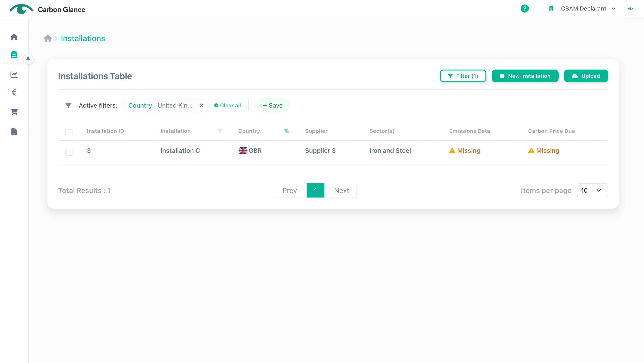Open the shopping cart sidebar icon
Screen dimensions: 644x363
tap(14, 112)
